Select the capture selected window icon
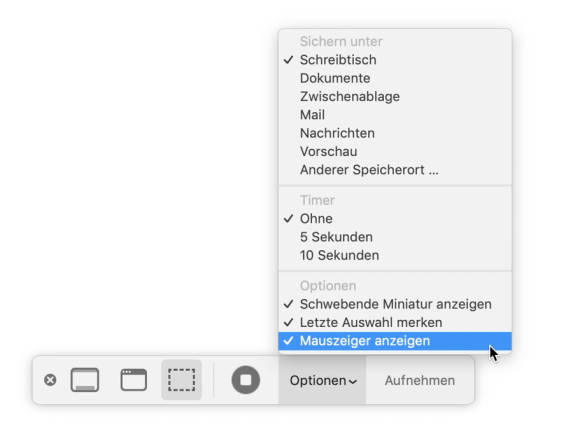This screenshot has height=425, width=580. point(134,380)
